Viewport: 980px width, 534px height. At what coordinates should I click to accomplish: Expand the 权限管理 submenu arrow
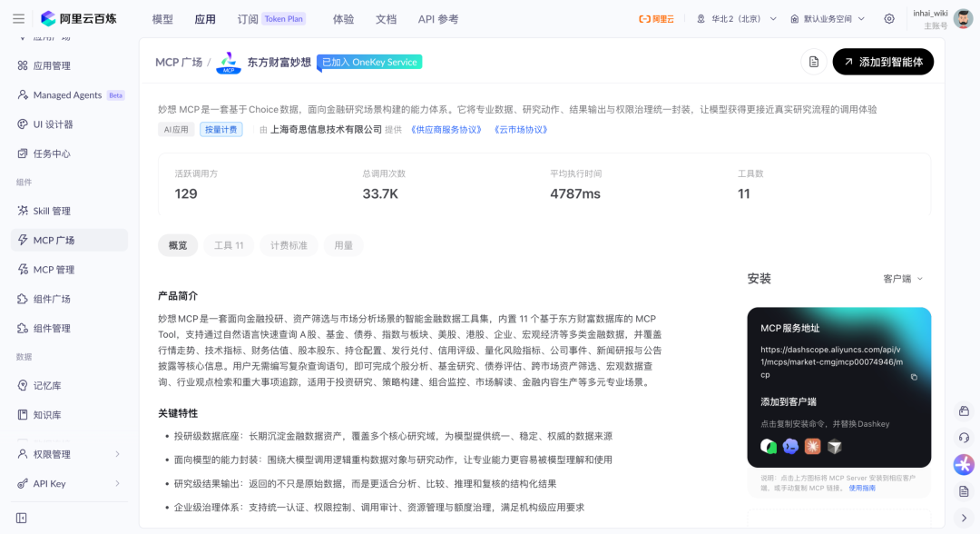tap(117, 454)
